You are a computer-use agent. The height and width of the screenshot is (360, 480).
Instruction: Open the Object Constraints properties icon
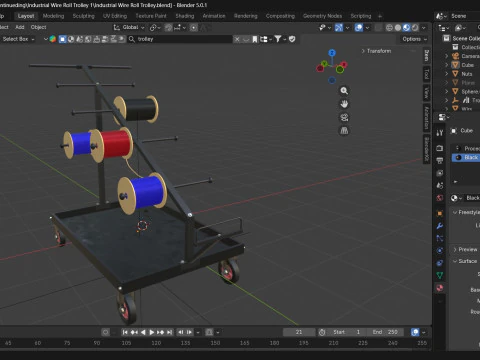440,263
